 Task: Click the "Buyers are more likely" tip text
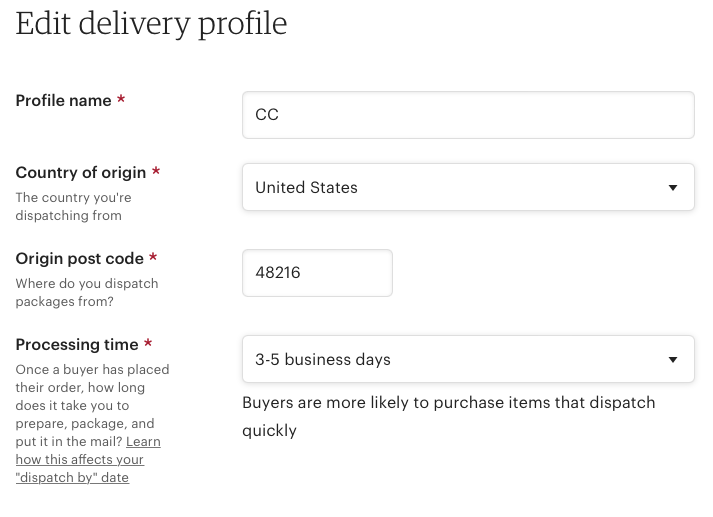(448, 417)
